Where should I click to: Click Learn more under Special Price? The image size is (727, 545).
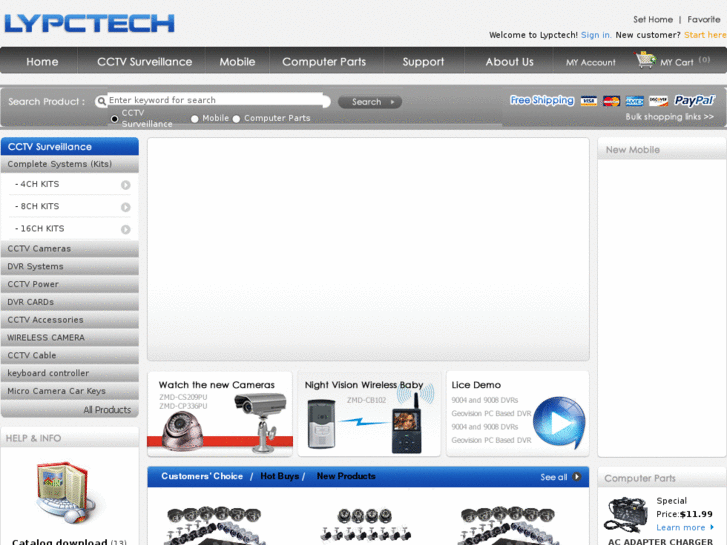(680, 528)
